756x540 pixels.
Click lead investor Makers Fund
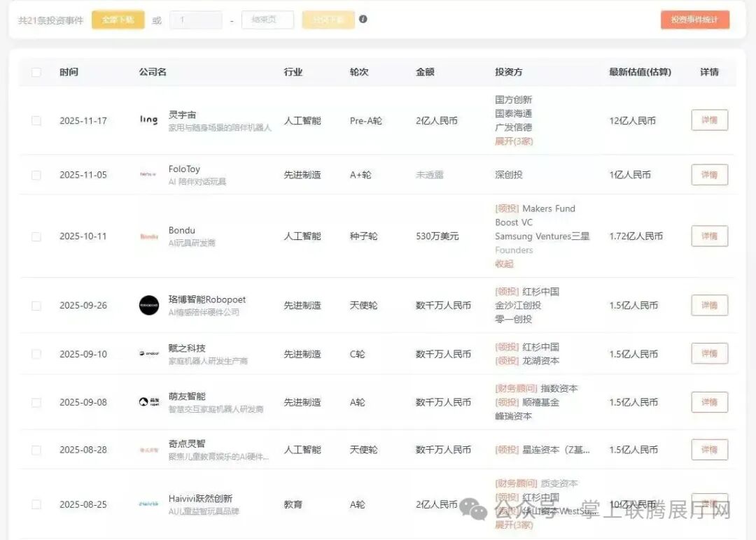click(x=549, y=208)
